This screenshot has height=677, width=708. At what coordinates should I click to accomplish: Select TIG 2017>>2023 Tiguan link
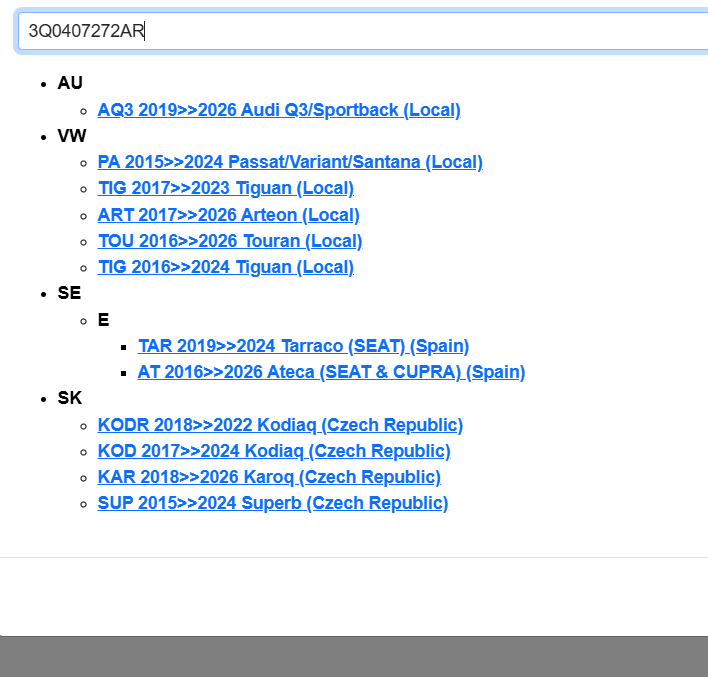click(225, 188)
